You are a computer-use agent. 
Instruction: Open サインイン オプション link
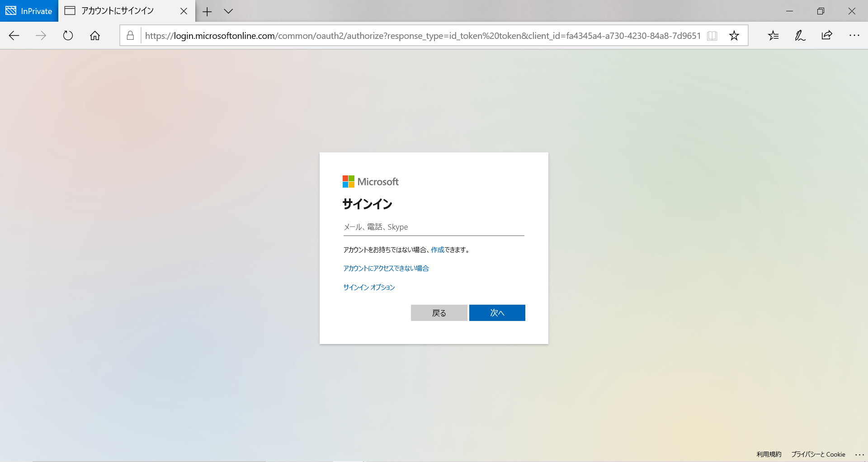click(369, 288)
